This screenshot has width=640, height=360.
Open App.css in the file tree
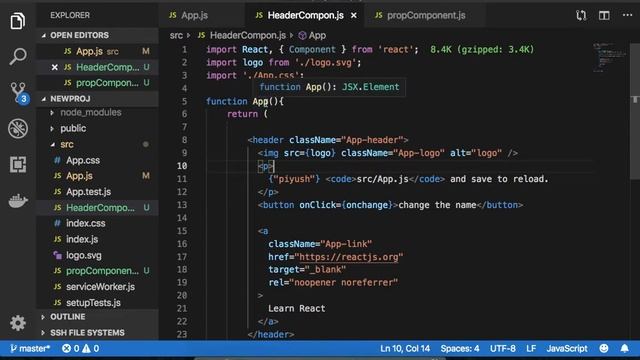click(x=97, y=160)
